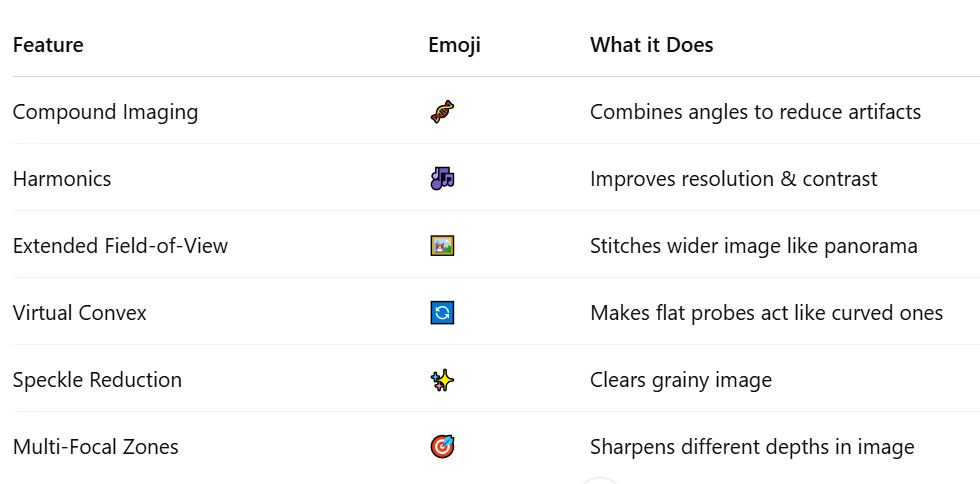Image resolution: width=980 pixels, height=484 pixels.
Task: Click 'Improves resolution & contrast' description
Action: tap(733, 179)
